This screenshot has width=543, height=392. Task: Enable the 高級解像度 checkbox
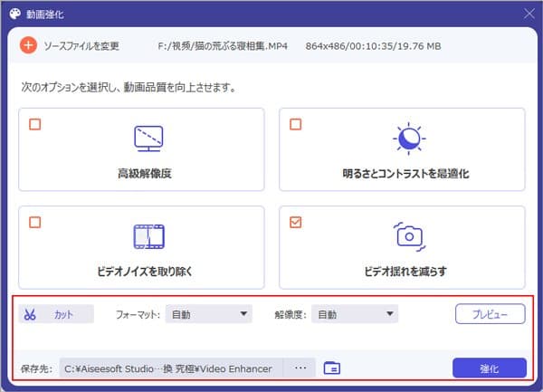tap(35, 124)
